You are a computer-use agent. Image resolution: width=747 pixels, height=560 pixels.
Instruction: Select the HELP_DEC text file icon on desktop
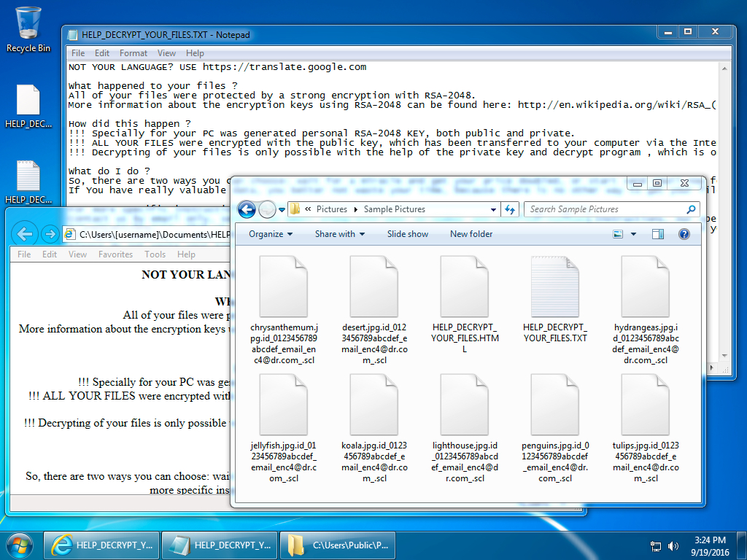(x=28, y=182)
